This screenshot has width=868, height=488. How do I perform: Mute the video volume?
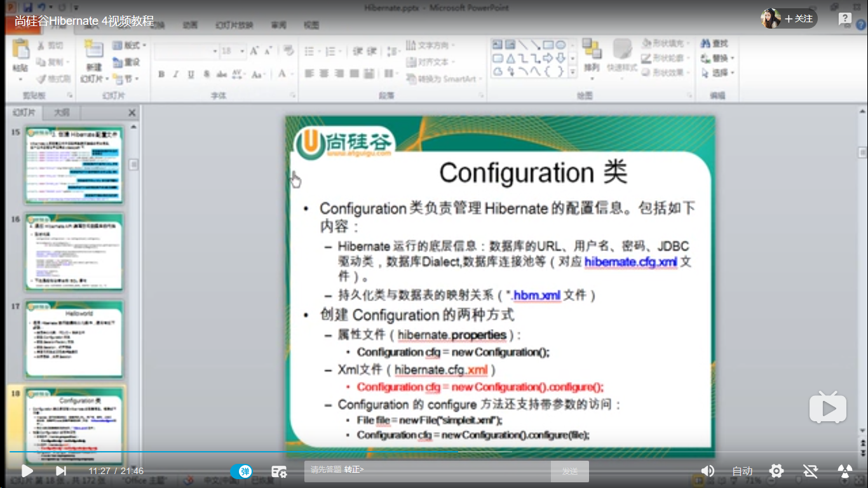coord(707,471)
